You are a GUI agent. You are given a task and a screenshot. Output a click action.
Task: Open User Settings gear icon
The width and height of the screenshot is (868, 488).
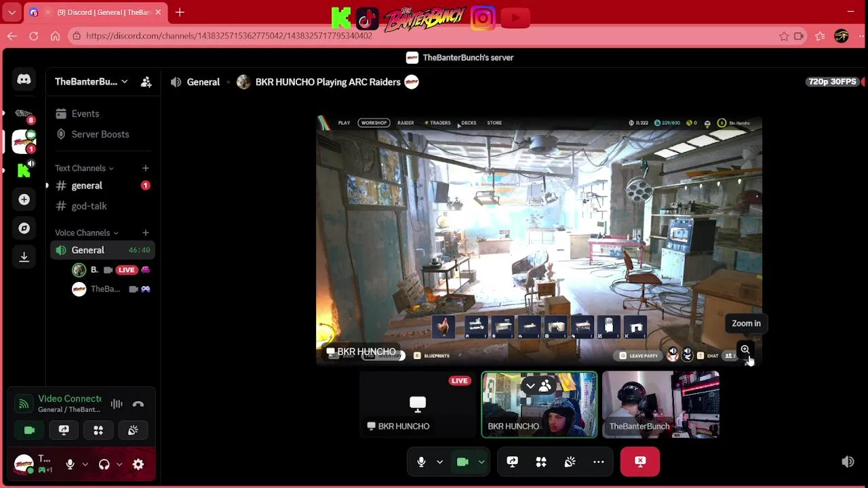point(138,464)
